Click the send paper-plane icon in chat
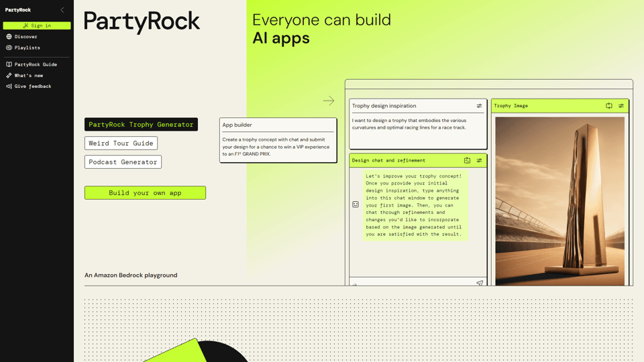The image size is (644, 362). [x=479, y=283]
